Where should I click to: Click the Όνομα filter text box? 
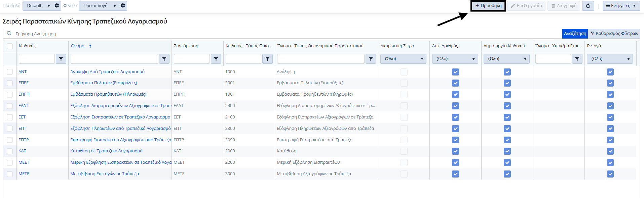[x=114, y=59]
